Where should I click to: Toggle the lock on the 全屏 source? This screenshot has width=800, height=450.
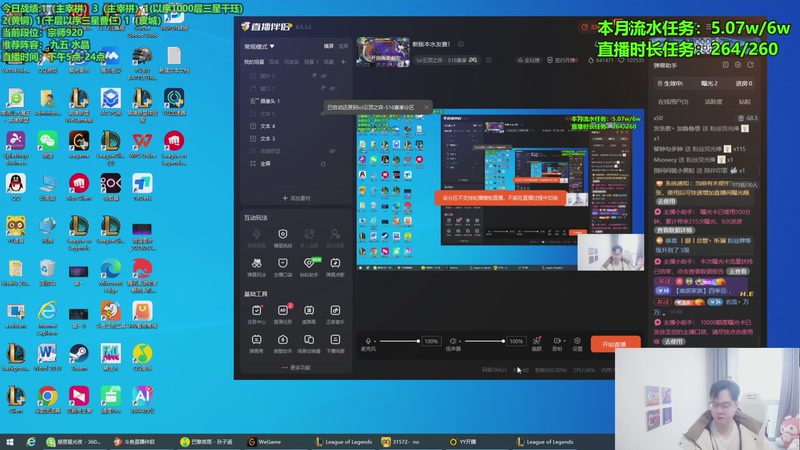tap(323, 164)
